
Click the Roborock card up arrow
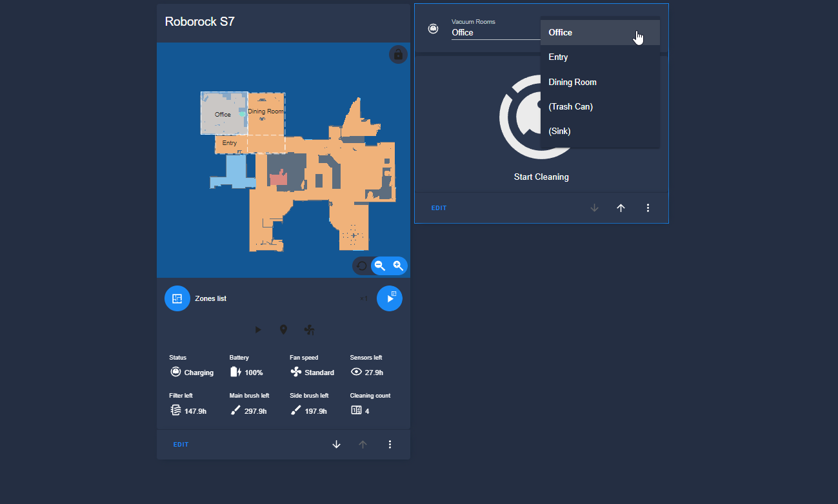pyautogui.click(x=363, y=444)
